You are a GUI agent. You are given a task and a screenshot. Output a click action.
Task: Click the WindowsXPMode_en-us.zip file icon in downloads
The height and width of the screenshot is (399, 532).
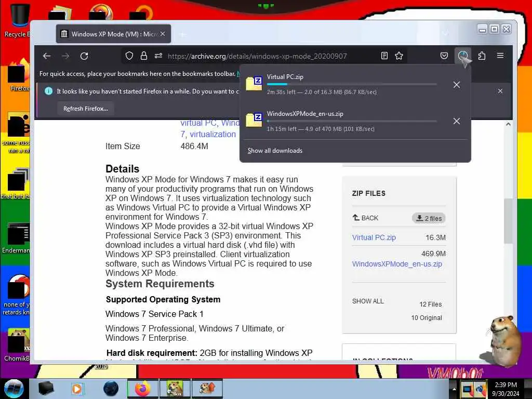[x=254, y=120]
